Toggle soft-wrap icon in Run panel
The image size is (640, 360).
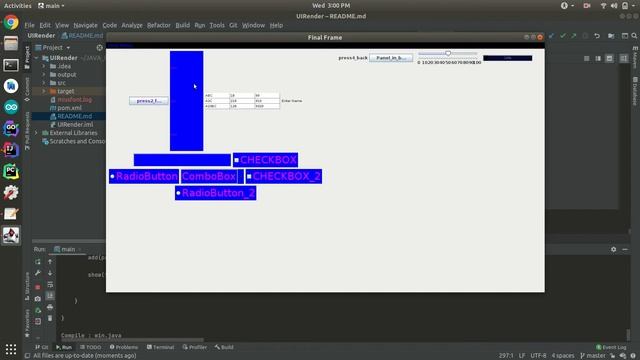50,284
